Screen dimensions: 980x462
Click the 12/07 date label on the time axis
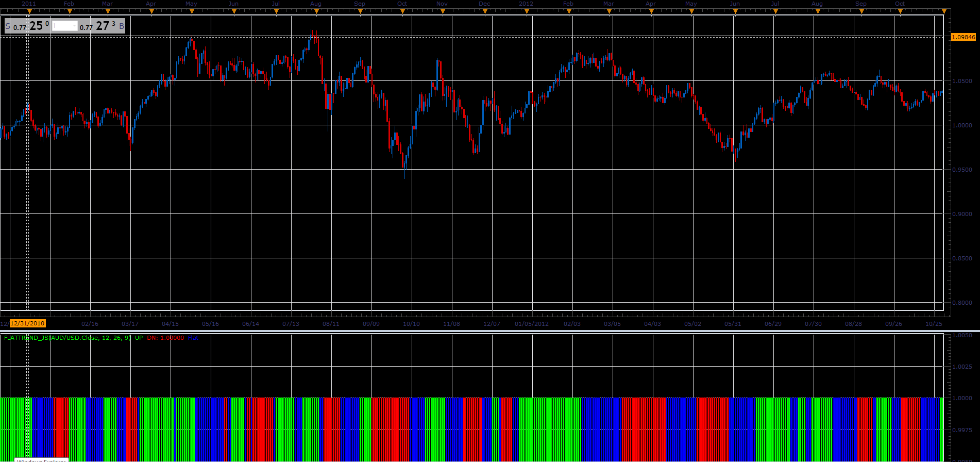pos(492,324)
